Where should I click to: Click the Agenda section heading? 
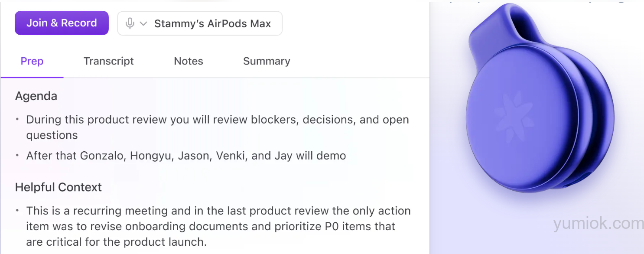(x=36, y=96)
